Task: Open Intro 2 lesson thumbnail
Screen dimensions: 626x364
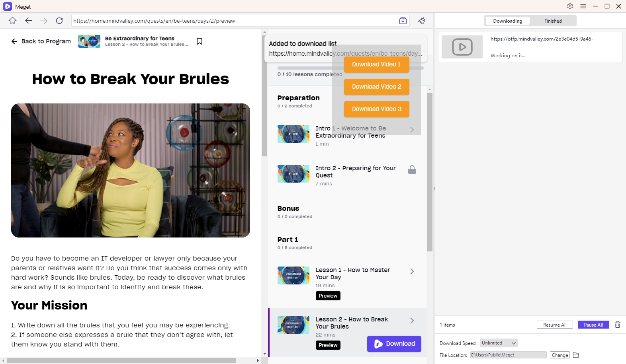Action: (293, 173)
